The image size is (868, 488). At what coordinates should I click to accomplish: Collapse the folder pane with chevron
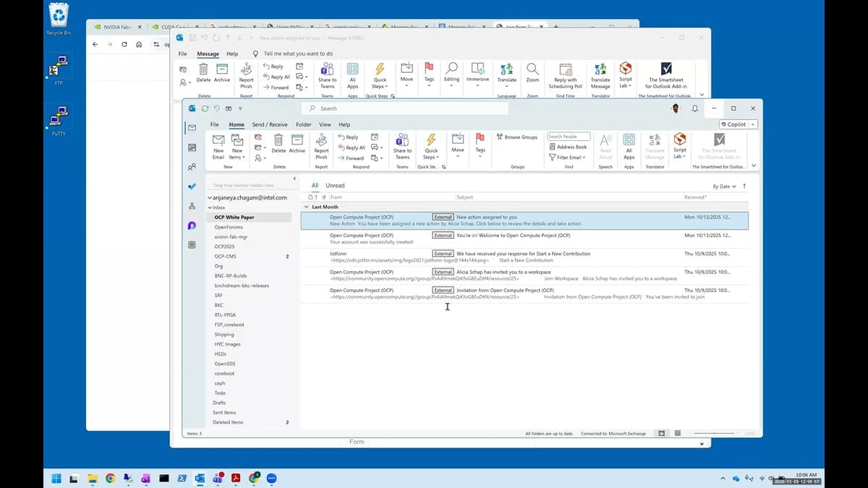tap(294, 179)
